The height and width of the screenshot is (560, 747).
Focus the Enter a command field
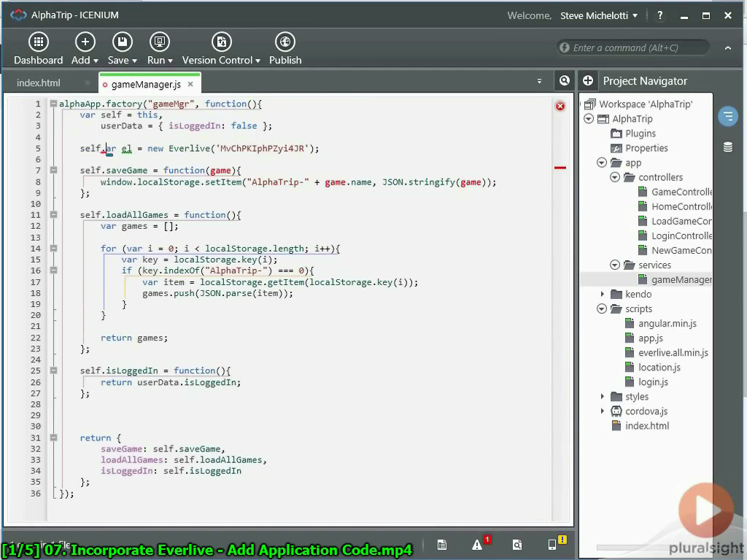(633, 47)
